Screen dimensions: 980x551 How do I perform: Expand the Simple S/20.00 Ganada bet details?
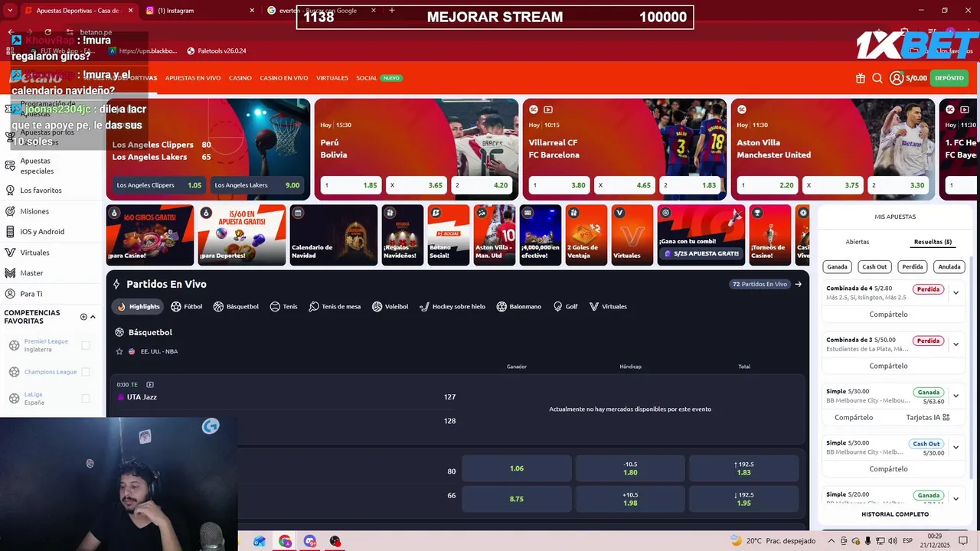(x=955, y=499)
